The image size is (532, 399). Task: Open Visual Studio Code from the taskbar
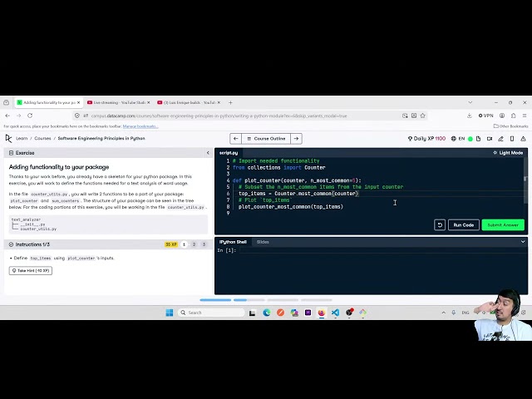click(335, 313)
